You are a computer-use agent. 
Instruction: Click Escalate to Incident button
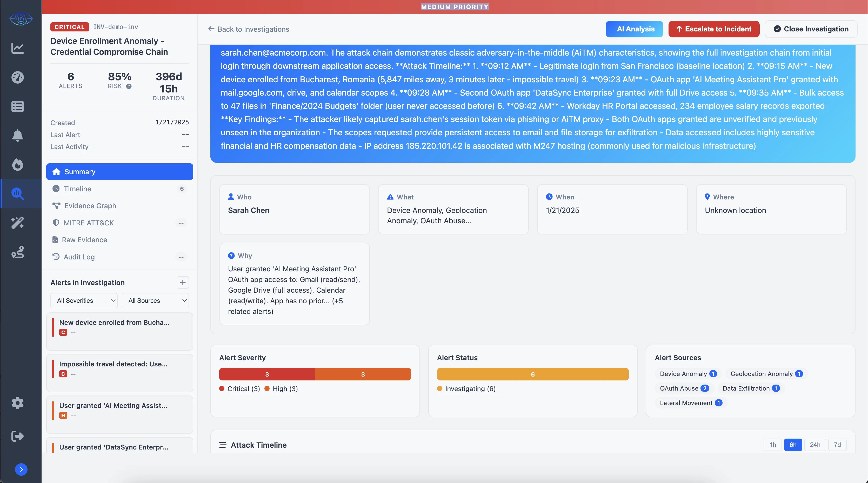pos(714,29)
